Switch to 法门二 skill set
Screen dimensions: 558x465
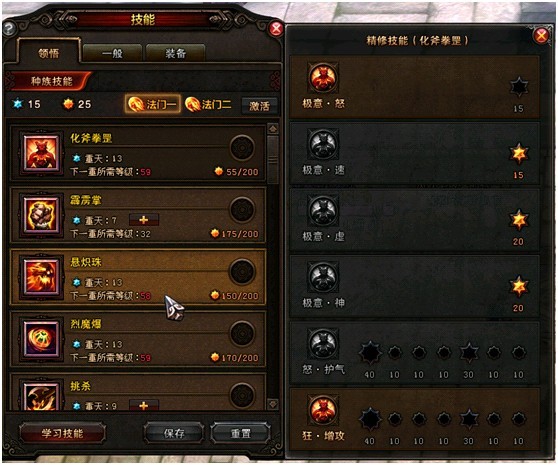[x=209, y=105]
